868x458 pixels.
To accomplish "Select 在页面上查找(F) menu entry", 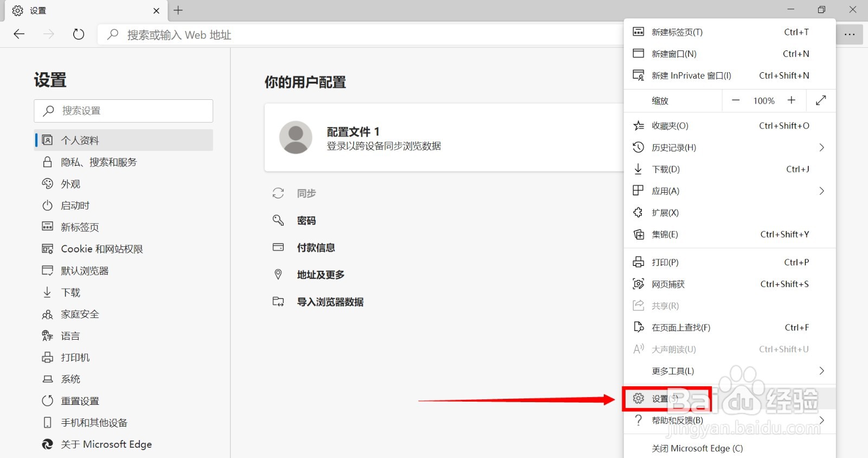I will point(730,327).
